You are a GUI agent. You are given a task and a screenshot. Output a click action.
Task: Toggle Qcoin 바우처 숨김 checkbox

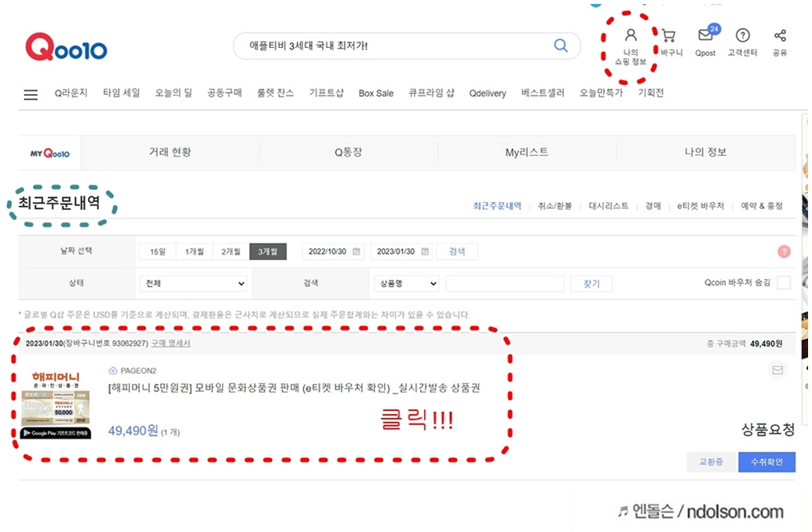[x=784, y=283]
